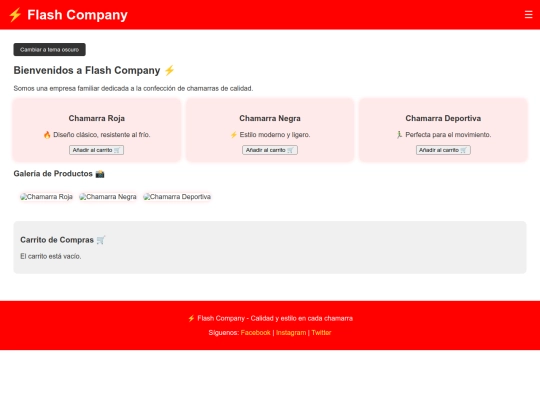
Task: Click the lightning emoji in footer slogan
Action: pyautogui.click(x=191, y=318)
